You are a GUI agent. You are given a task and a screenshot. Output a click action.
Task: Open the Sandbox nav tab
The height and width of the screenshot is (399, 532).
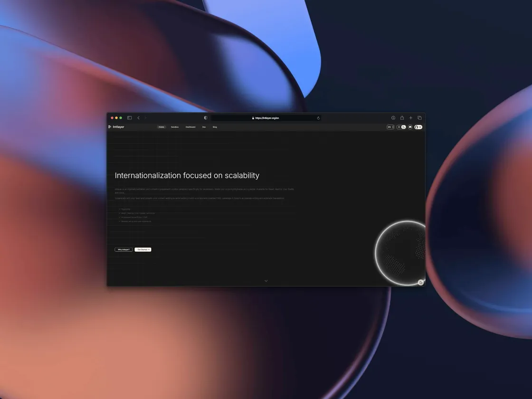coord(175,127)
